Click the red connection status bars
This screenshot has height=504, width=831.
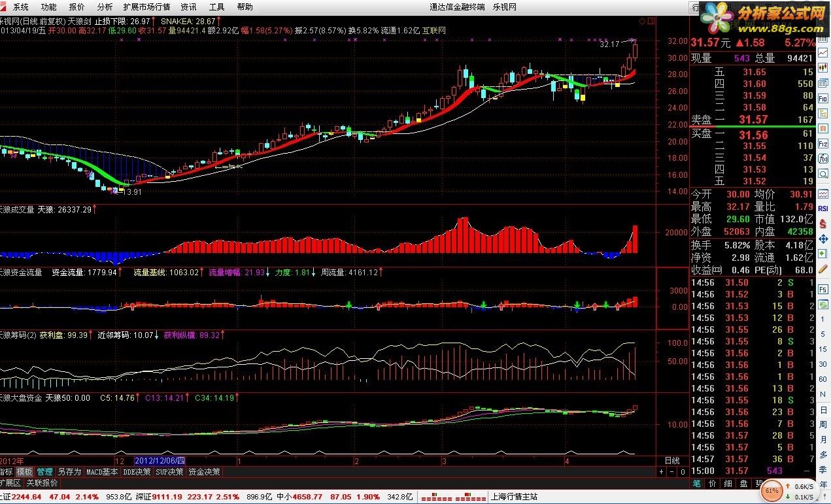click(453, 497)
